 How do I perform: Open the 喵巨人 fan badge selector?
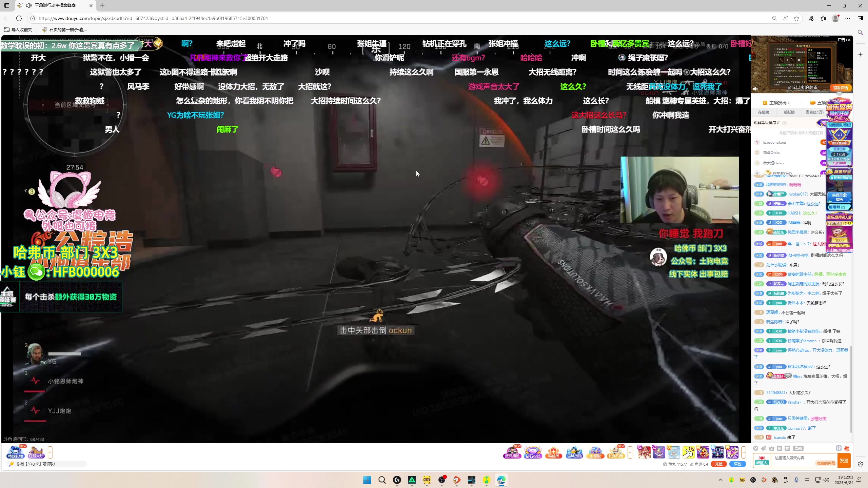pos(762,461)
